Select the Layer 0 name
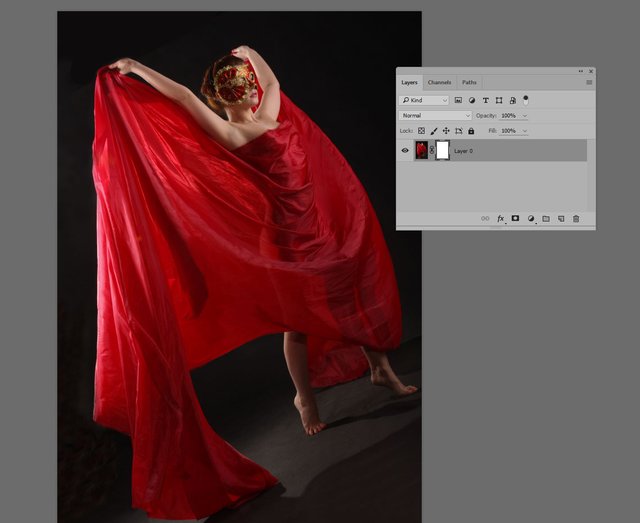The width and height of the screenshot is (640, 523). (463, 151)
